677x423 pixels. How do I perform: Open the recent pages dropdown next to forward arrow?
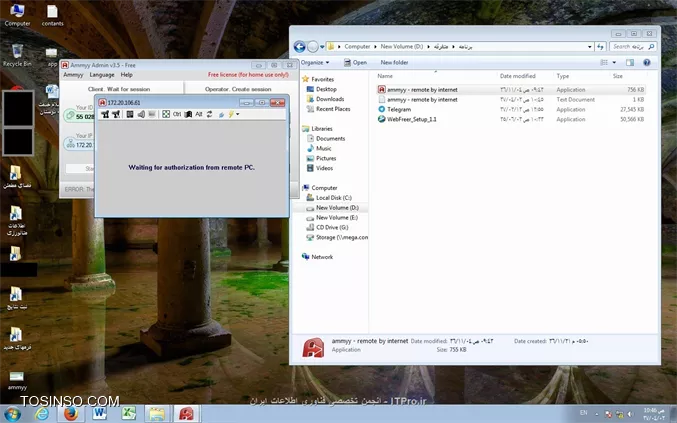tap(322, 47)
